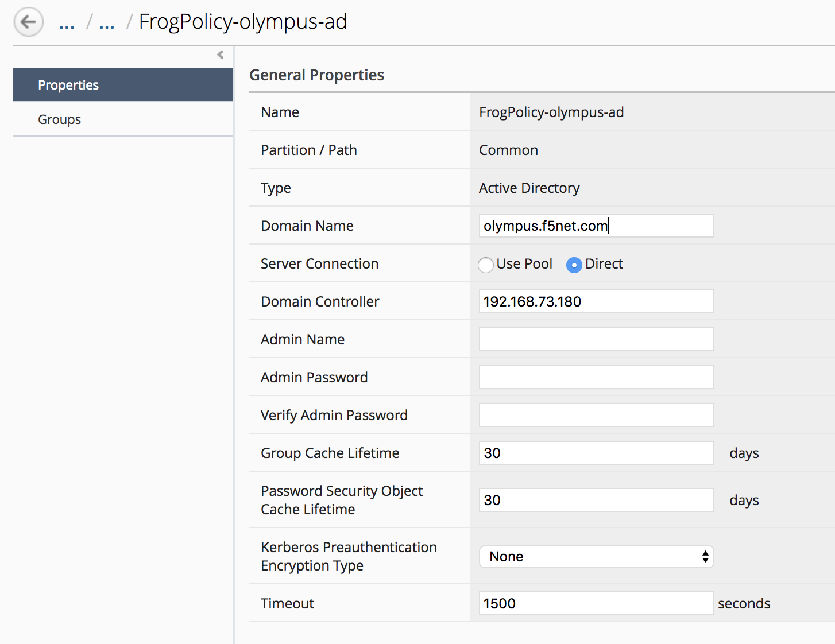Image resolution: width=835 pixels, height=644 pixels.
Task: Click the General Properties section heading
Action: click(316, 75)
